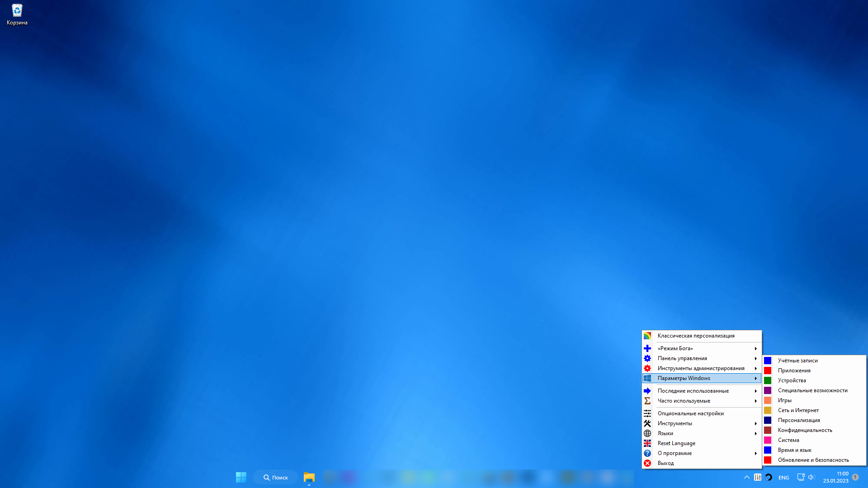Viewport: 868px width, 488px height.
Task: Select Опциональные настройки menu entry
Action: [702, 413]
